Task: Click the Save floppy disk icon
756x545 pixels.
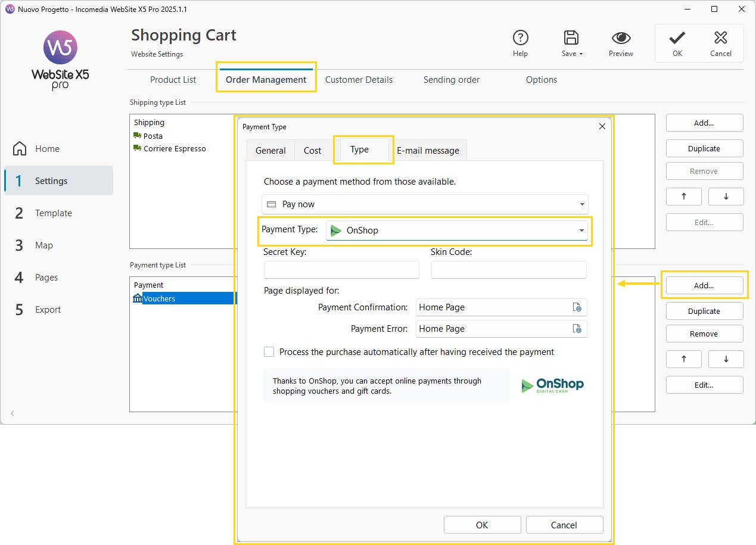Action: point(571,38)
